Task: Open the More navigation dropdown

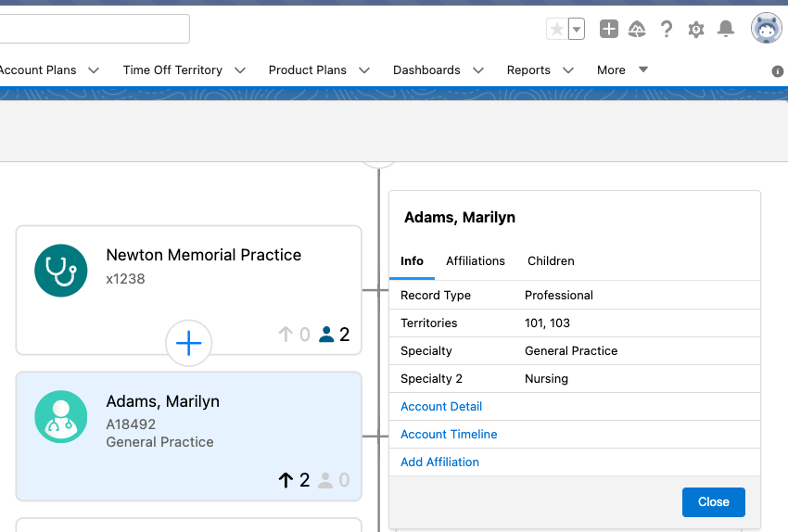Action: click(622, 70)
